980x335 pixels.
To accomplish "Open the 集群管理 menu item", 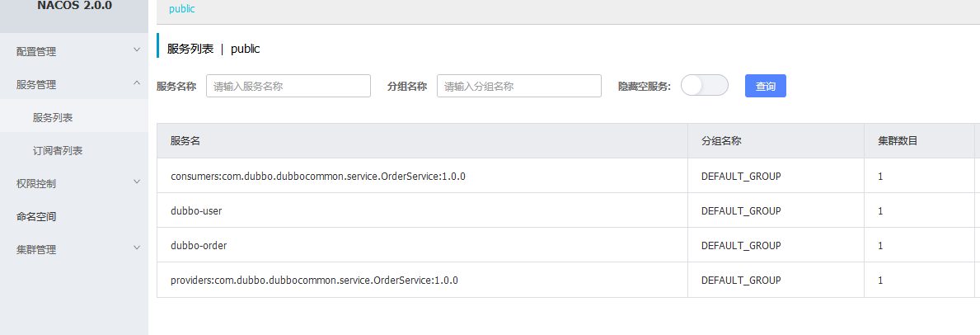I will [74, 249].
